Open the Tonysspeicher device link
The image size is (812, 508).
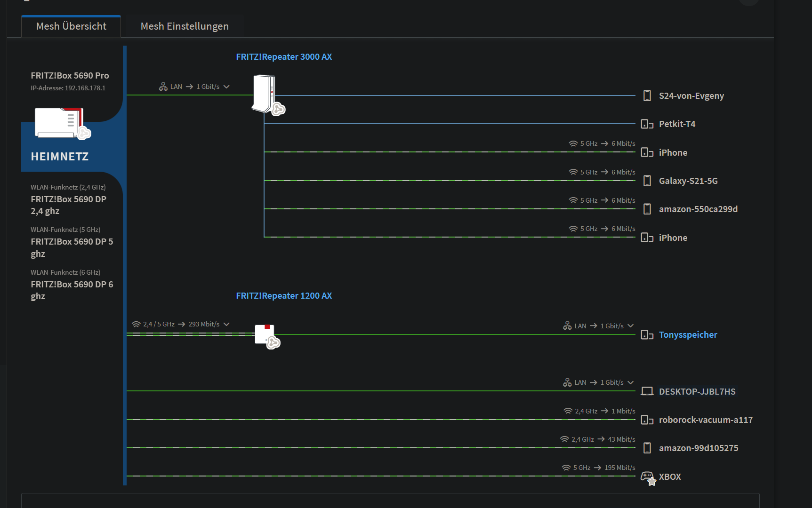(688, 334)
